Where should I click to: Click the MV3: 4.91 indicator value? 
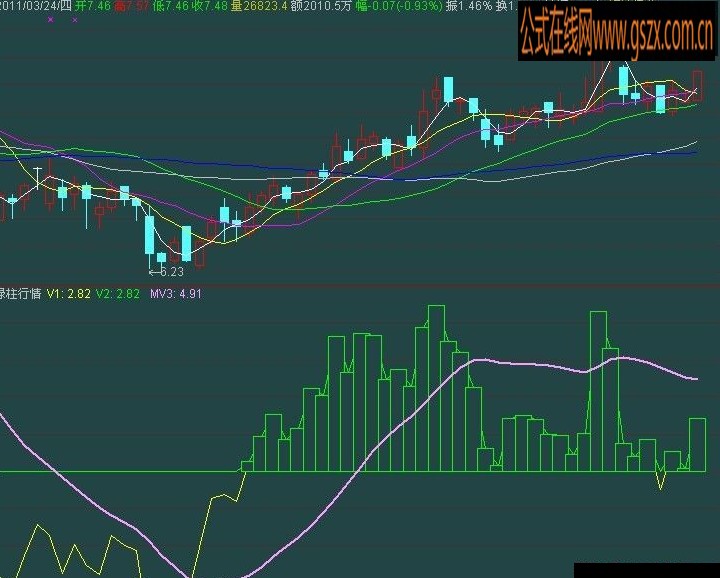176,293
